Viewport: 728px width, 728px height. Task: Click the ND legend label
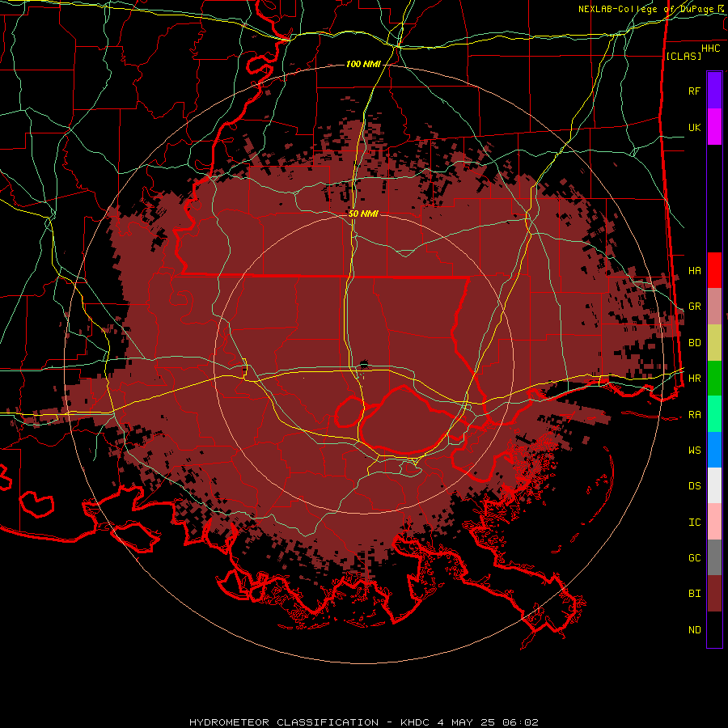[x=694, y=630]
